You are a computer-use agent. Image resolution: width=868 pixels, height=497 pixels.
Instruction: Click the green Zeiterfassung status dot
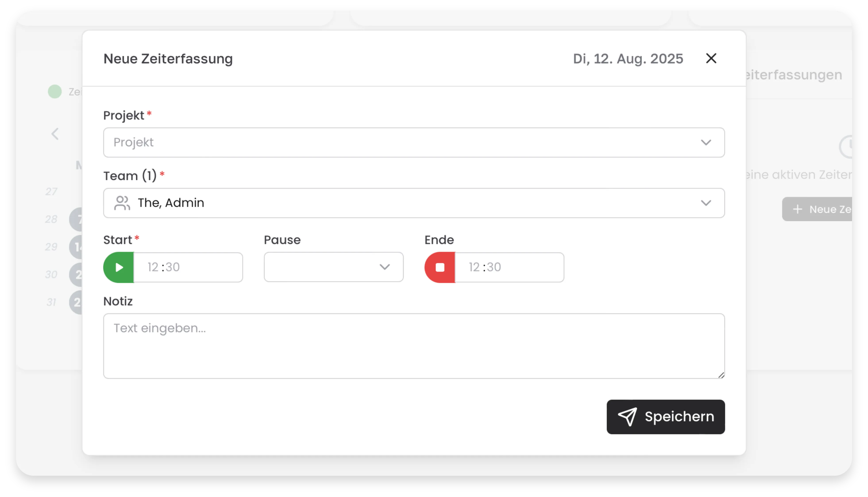(x=55, y=91)
